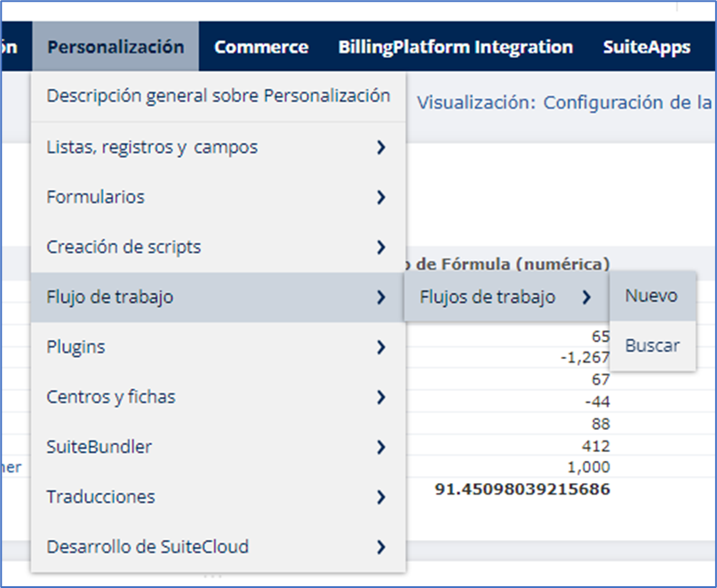Viewport: 717px width, 588px height.
Task: Open the Plugins submenu
Action: [x=218, y=347]
